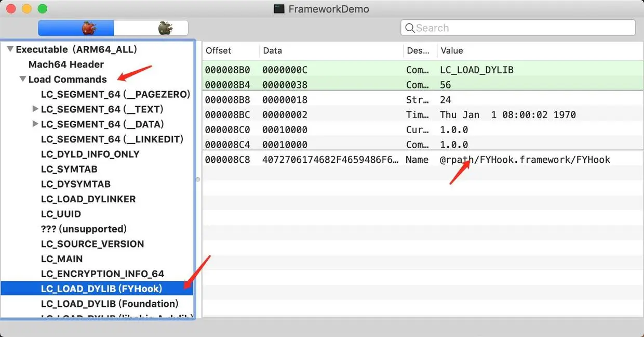Select LC_MAIN command

(62, 259)
